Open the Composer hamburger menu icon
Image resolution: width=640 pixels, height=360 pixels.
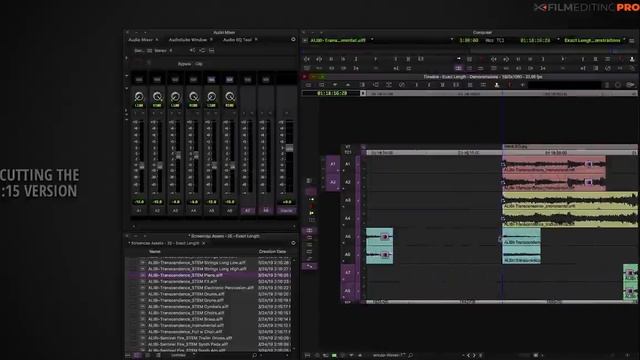click(632, 40)
